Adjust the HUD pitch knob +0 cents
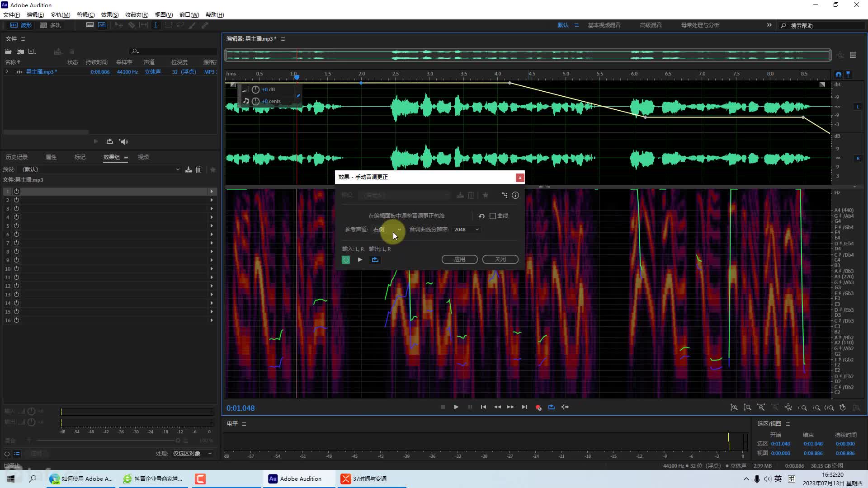Screen dimensions: 868x488 tap(255, 101)
